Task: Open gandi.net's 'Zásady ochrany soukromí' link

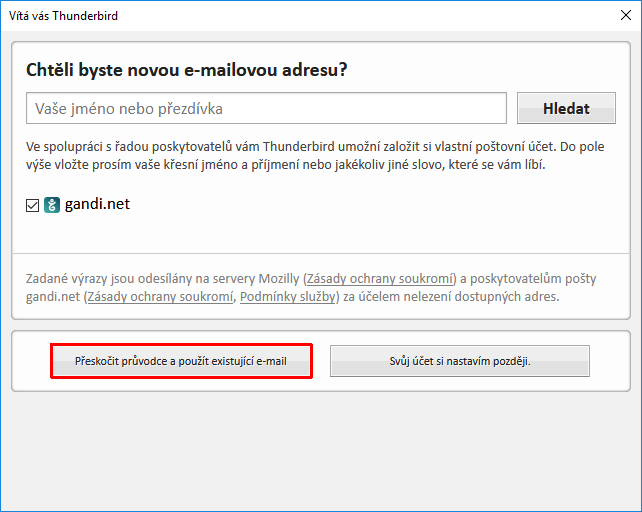Action: 160,296
